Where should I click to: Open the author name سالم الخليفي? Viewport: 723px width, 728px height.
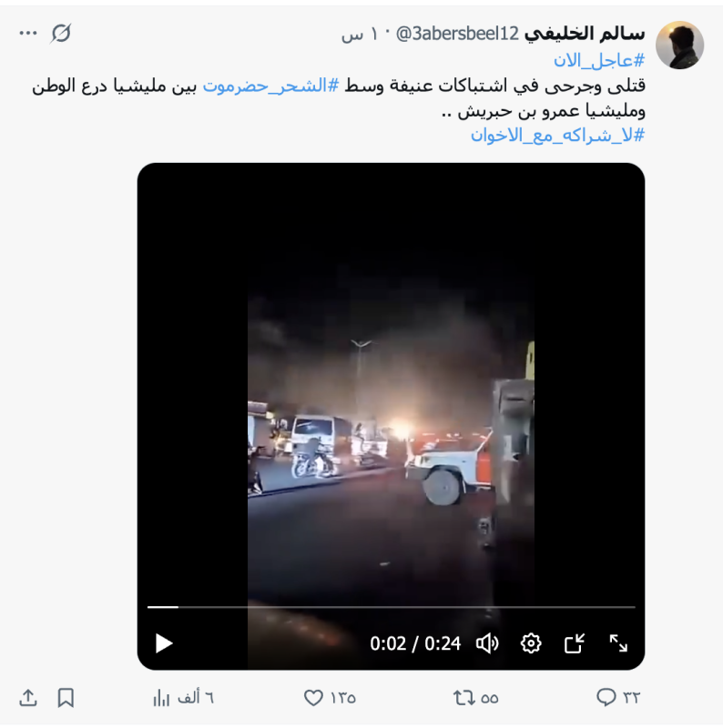585,34
